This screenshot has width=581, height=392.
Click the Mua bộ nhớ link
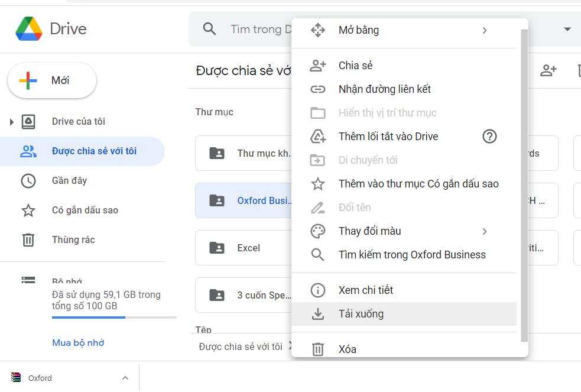coord(78,343)
